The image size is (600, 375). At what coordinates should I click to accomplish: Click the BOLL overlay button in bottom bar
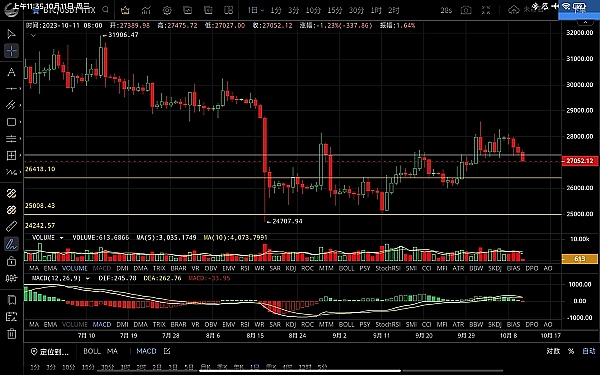tap(92, 351)
